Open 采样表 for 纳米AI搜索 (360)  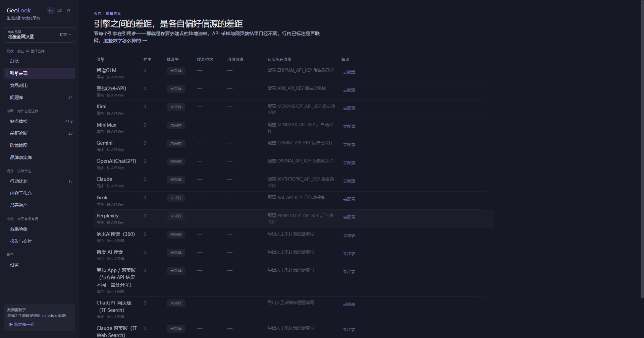pyautogui.click(x=349, y=235)
